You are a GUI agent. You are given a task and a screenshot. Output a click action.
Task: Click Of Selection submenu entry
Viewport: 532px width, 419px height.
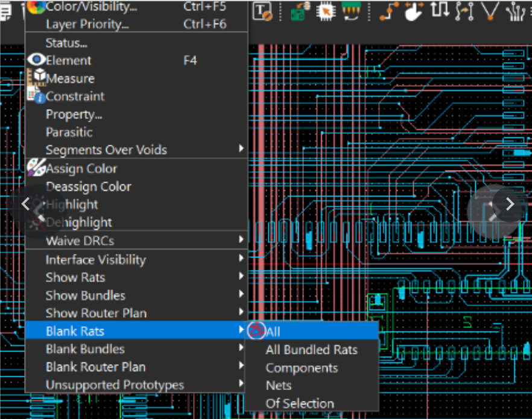coord(300,403)
